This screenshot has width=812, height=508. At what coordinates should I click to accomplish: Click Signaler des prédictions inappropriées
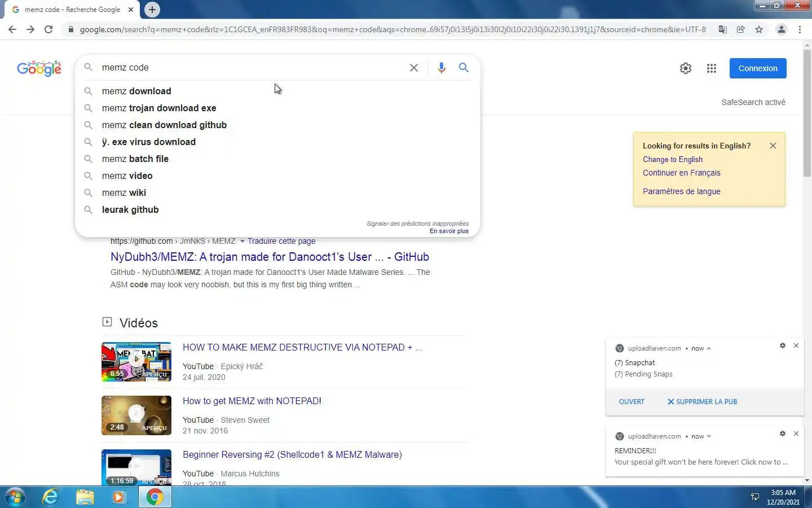(417, 224)
